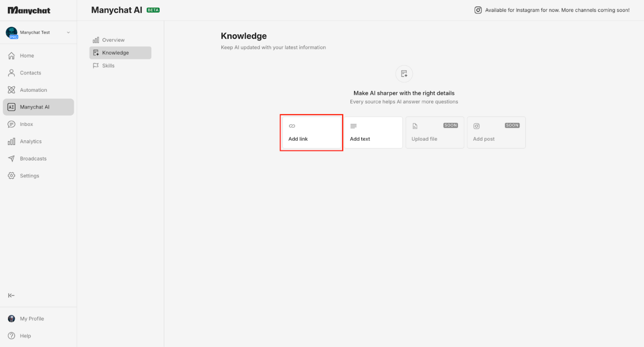Click the Add text card
Image resolution: width=644 pixels, height=347 pixels.
tap(373, 133)
